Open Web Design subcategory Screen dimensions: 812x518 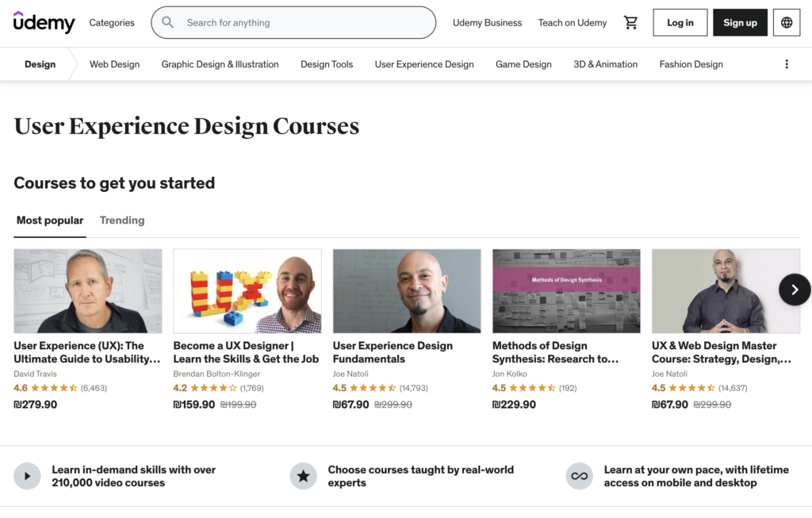pos(114,64)
